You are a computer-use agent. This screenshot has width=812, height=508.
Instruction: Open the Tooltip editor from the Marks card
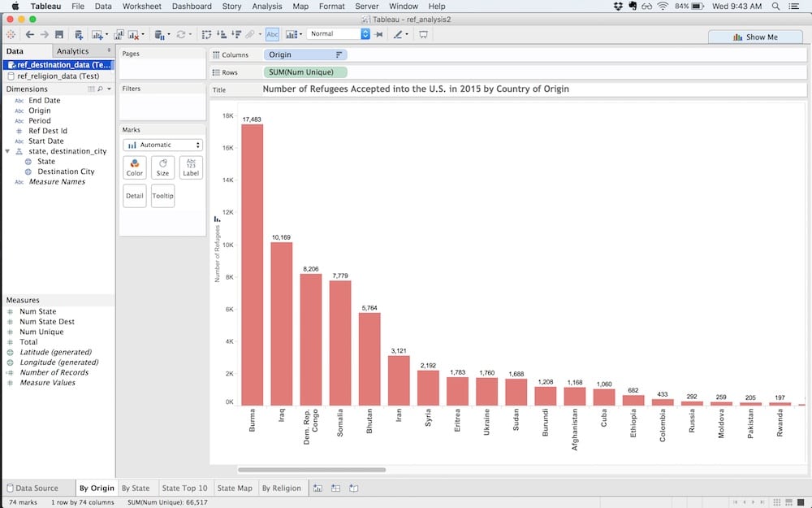coord(162,195)
